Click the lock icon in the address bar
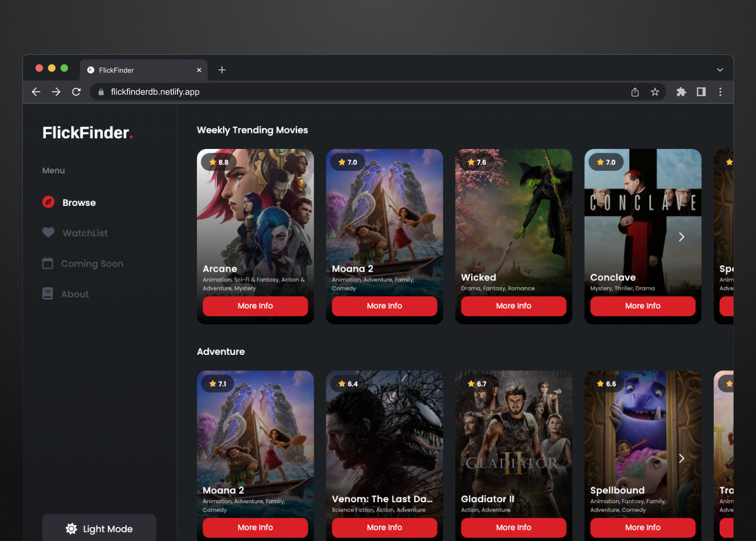The width and height of the screenshot is (756, 541). (x=101, y=92)
